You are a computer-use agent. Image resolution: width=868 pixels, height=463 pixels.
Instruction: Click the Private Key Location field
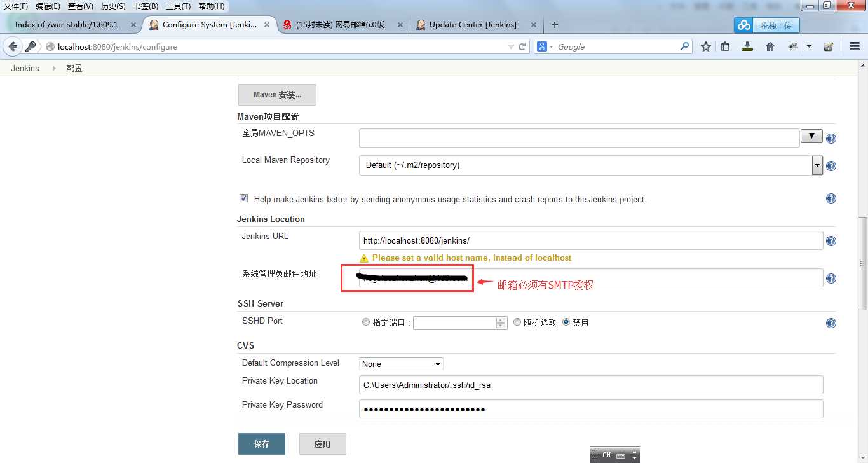(x=591, y=385)
